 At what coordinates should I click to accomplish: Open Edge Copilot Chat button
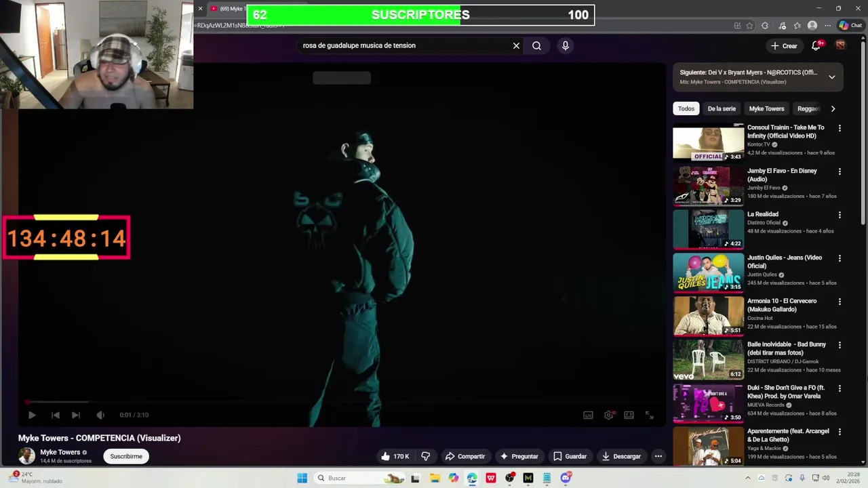850,25
